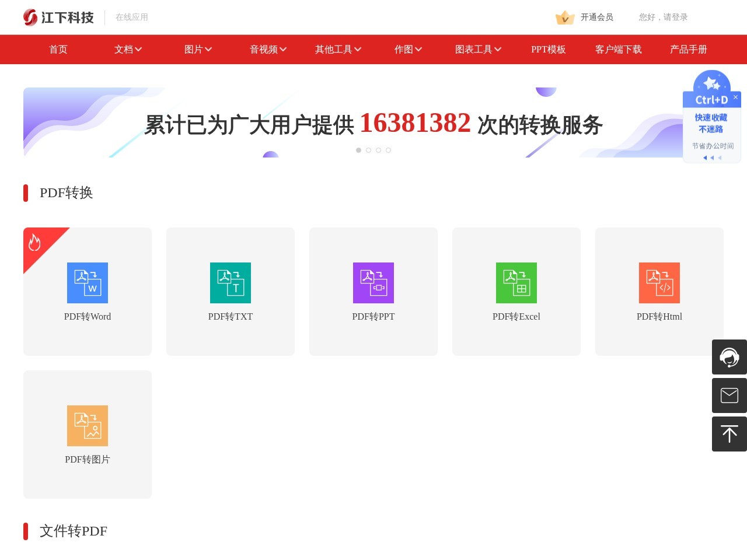Viewport: 747px width, 560px height.
Task: Select the fourth banner carousel dot
Action: click(388, 150)
